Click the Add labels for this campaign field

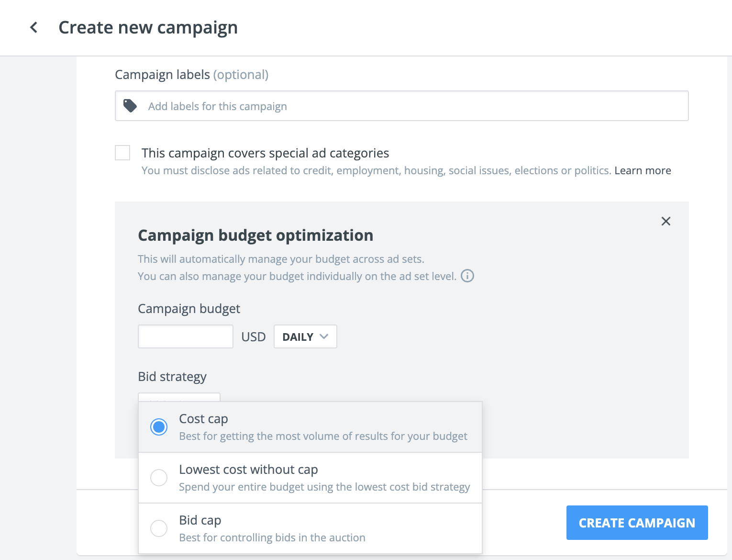(402, 106)
